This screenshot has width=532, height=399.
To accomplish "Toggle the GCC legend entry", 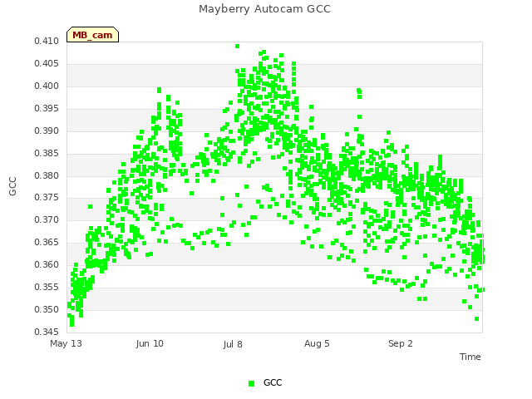I will tap(265, 382).
